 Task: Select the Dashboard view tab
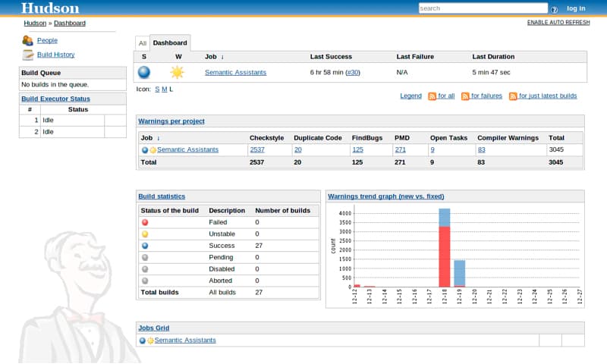point(170,43)
